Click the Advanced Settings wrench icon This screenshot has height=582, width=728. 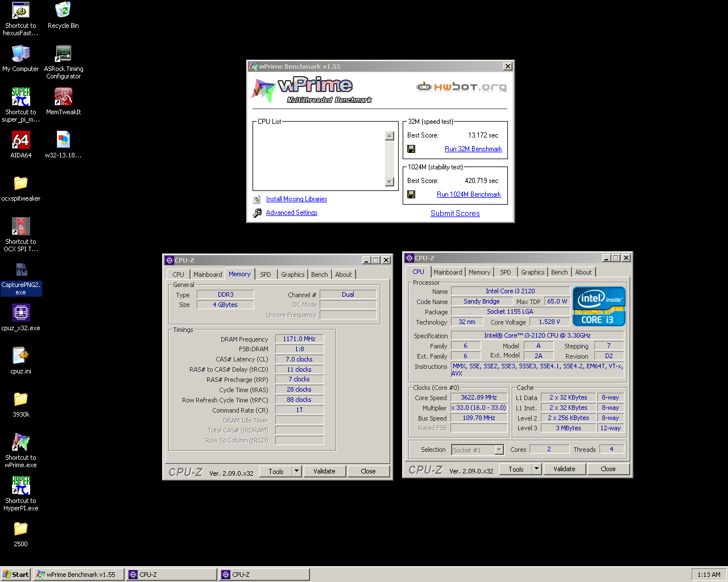(257, 213)
